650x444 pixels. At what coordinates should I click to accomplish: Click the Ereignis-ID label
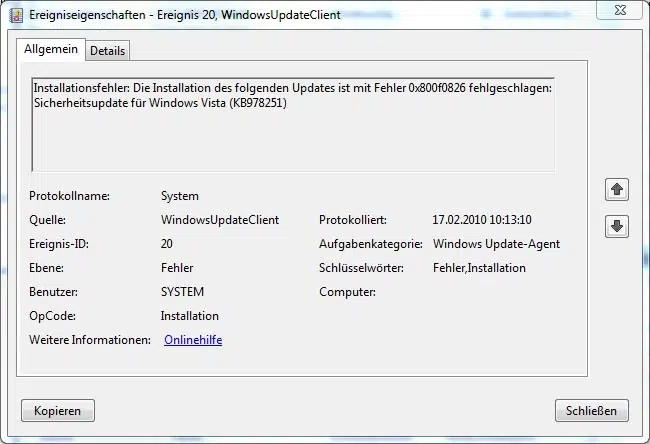tap(59, 244)
